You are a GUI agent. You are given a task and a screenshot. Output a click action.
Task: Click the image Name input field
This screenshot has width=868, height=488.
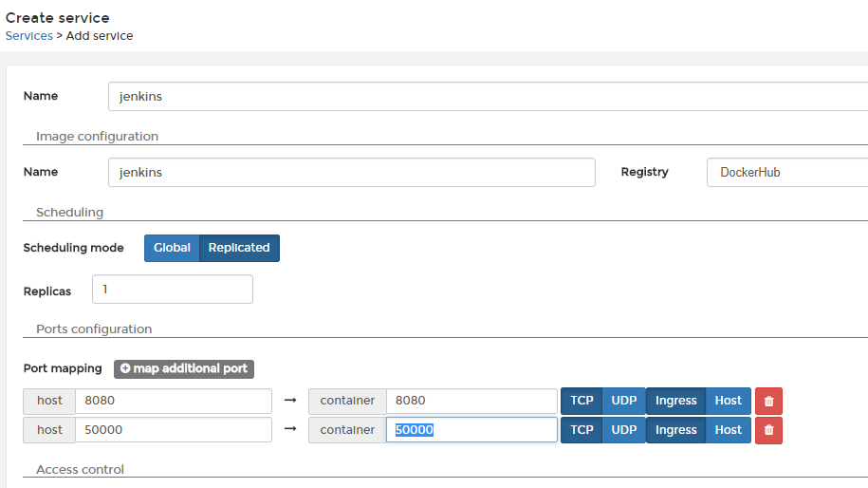point(351,173)
